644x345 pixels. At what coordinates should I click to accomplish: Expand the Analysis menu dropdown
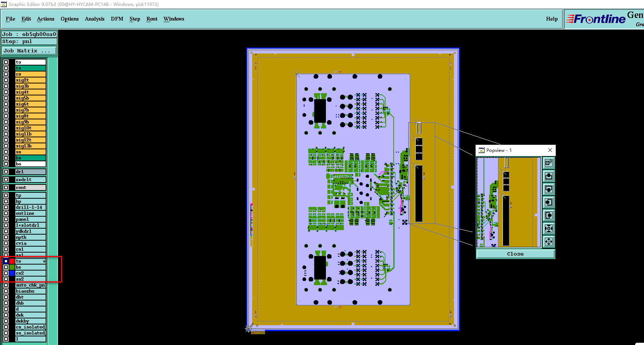coord(95,19)
